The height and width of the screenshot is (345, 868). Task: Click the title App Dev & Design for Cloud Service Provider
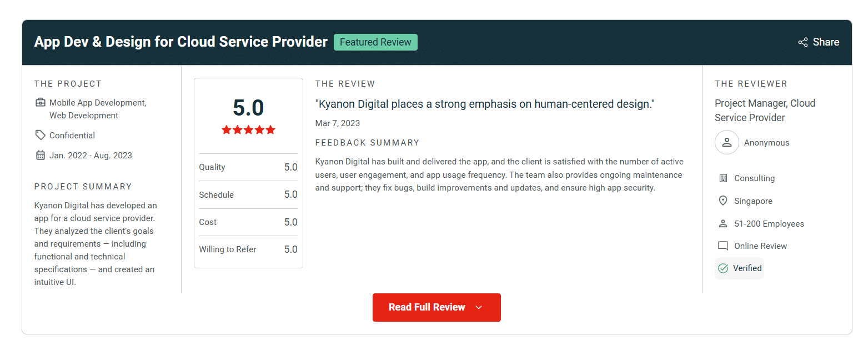pos(181,42)
